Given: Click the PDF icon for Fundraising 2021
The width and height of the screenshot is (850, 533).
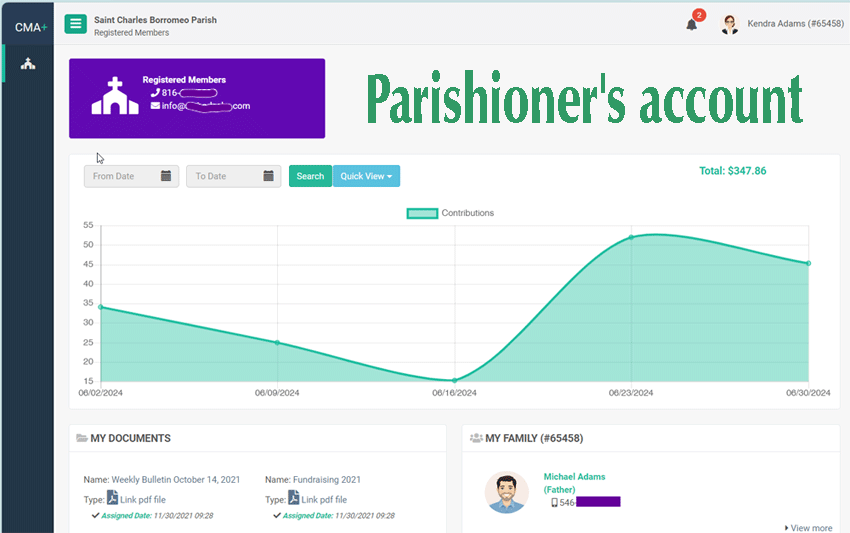Looking at the screenshot, I should (x=294, y=498).
